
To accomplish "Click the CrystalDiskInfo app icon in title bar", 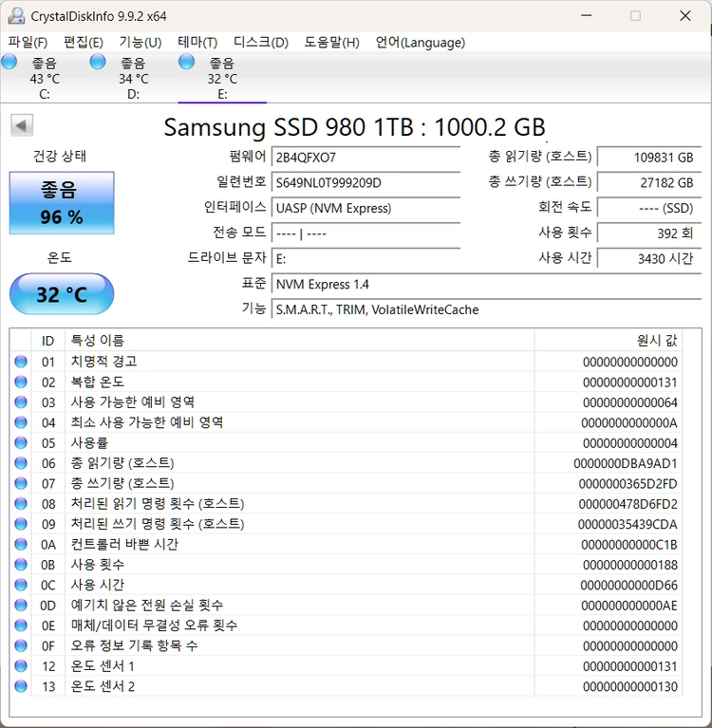I will point(16,16).
